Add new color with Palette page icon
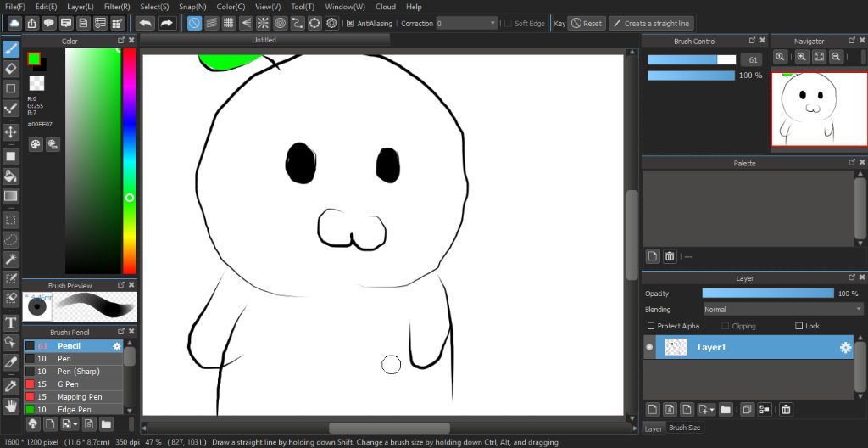This screenshot has width=868, height=448. pos(653,256)
